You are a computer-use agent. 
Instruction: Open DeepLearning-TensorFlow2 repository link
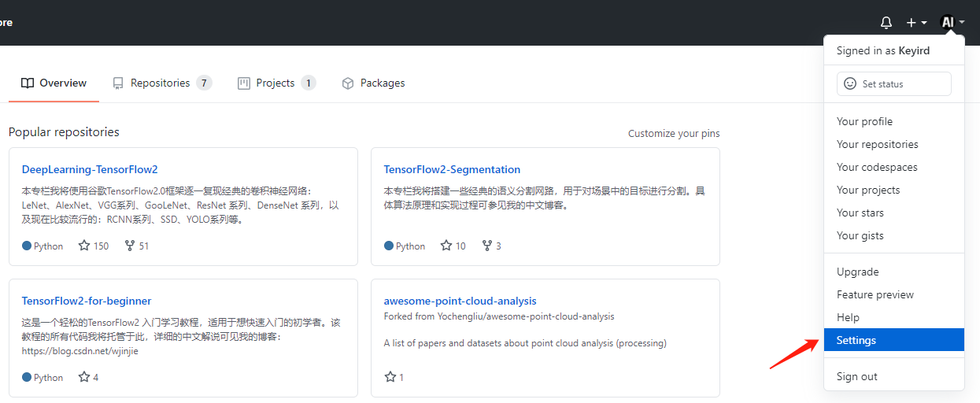pos(90,169)
